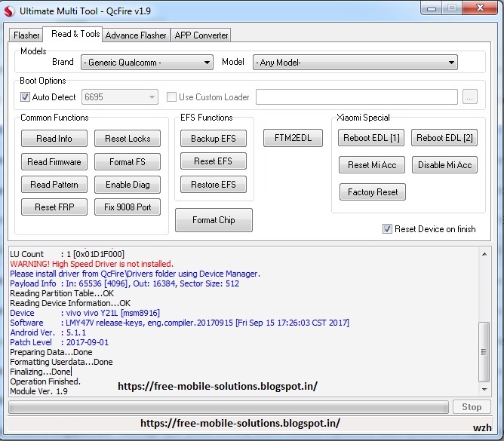504x441 pixels.
Task: Click Disable Mi Acc button
Action: (444, 165)
